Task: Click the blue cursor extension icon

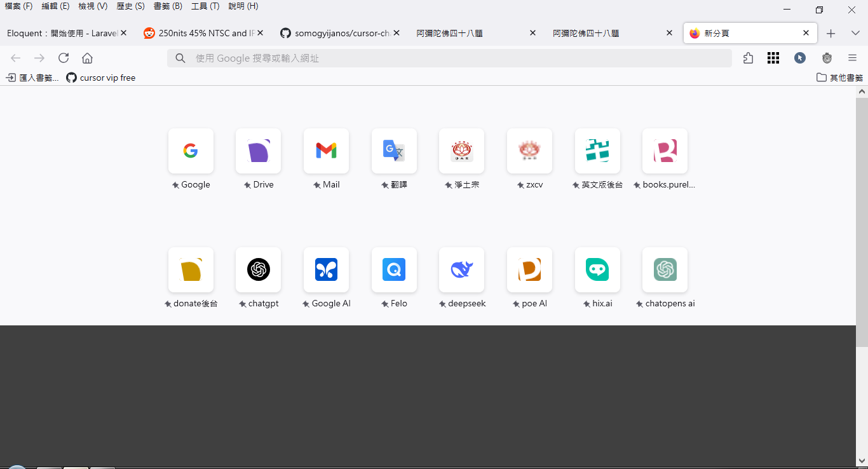Action: tap(800, 58)
